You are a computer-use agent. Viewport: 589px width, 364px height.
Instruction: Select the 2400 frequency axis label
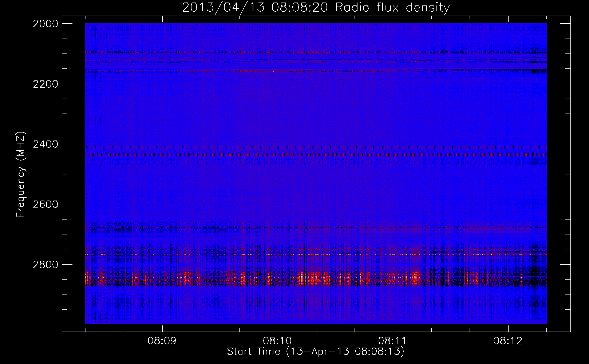(x=46, y=144)
